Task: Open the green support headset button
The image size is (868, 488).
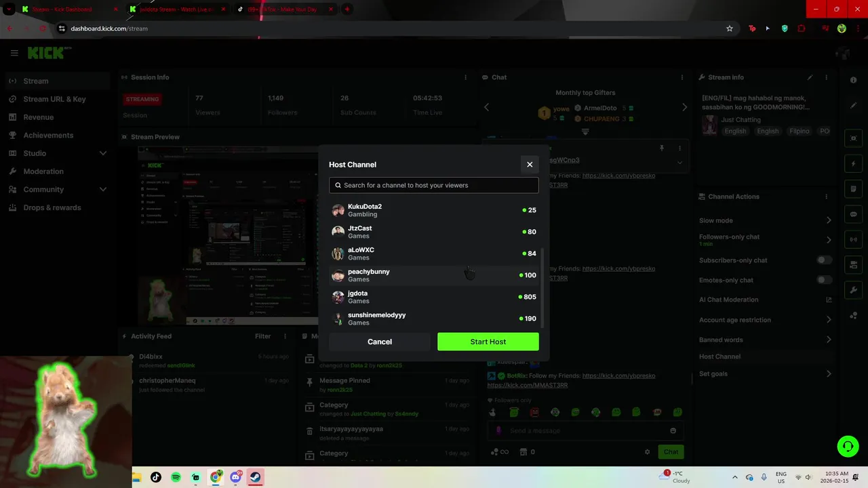Action: click(848, 445)
